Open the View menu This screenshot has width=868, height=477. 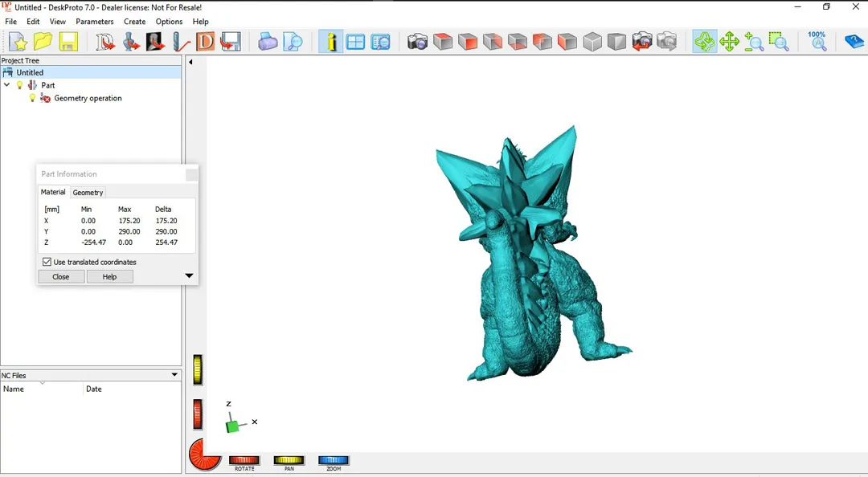[x=58, y=22]
